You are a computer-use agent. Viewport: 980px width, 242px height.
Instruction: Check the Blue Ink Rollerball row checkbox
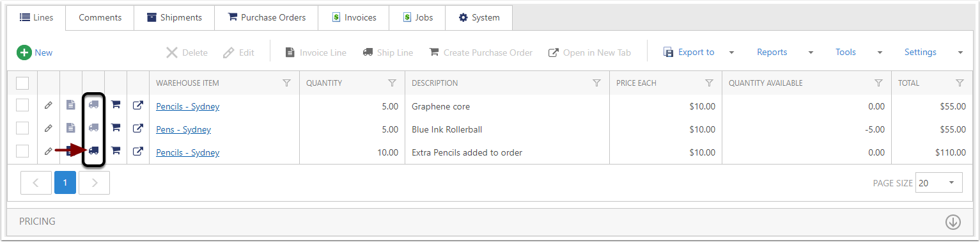click(x=22, y=129)
